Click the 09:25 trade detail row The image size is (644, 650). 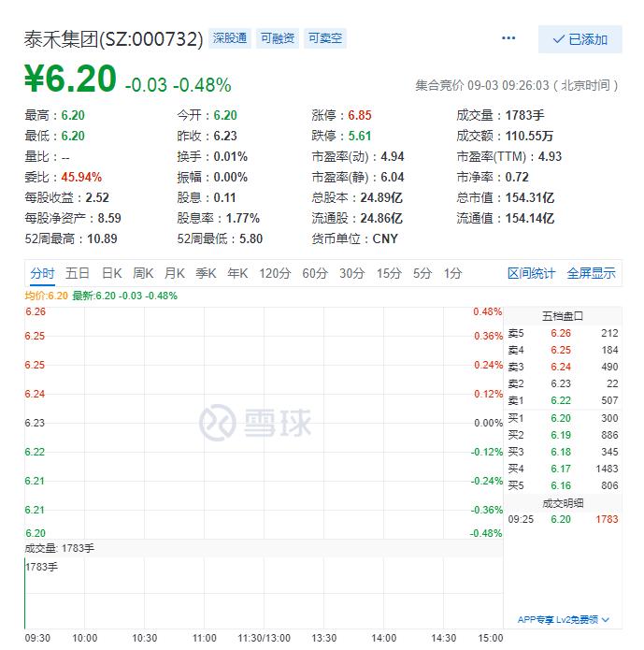click(x=563, y=519)
